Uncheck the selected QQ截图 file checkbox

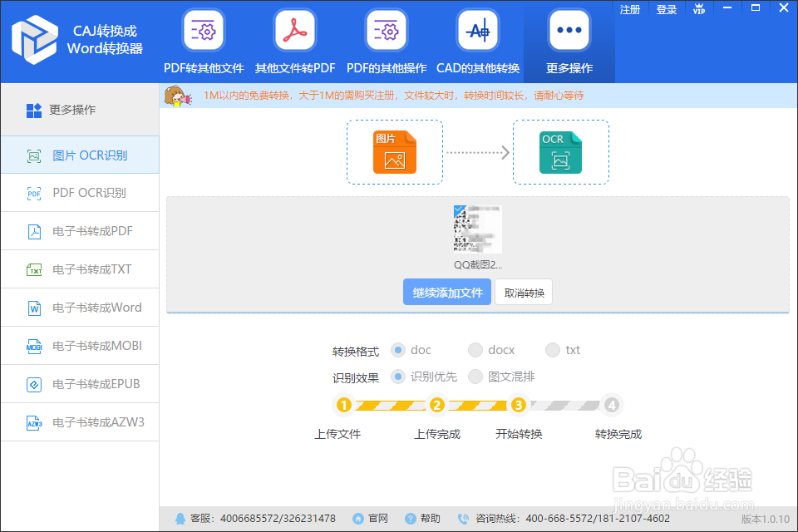[x=460, y=209]
